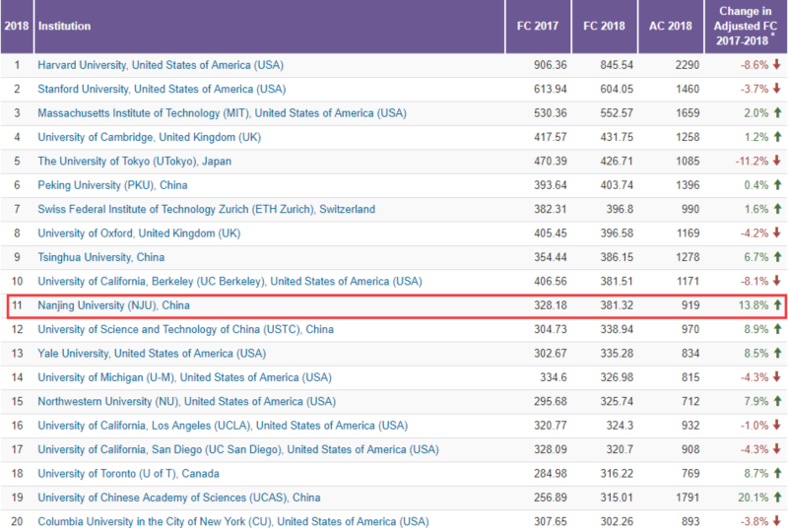Image resolution: width=788 pixels, height=532 pixels.
Task: Click the Institution column header
Action: 65,27
